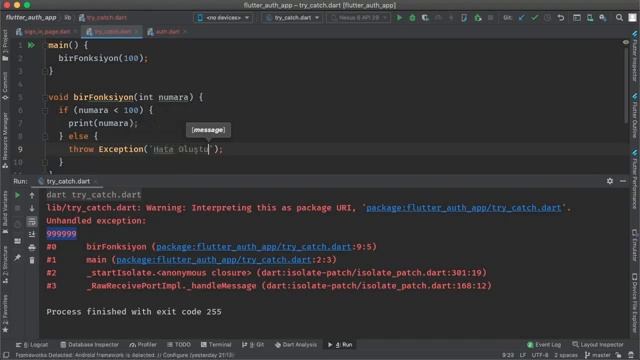This screenshot has height=360, width=640.
Task: Open Search Everywhere magnifier in top toolbar
Action: [619, 18]
